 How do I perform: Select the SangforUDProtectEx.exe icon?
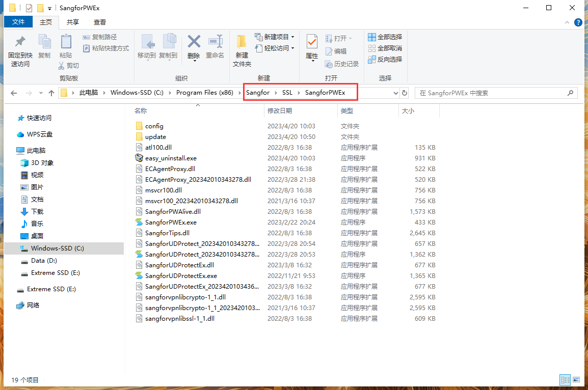[x=139, y=276]
